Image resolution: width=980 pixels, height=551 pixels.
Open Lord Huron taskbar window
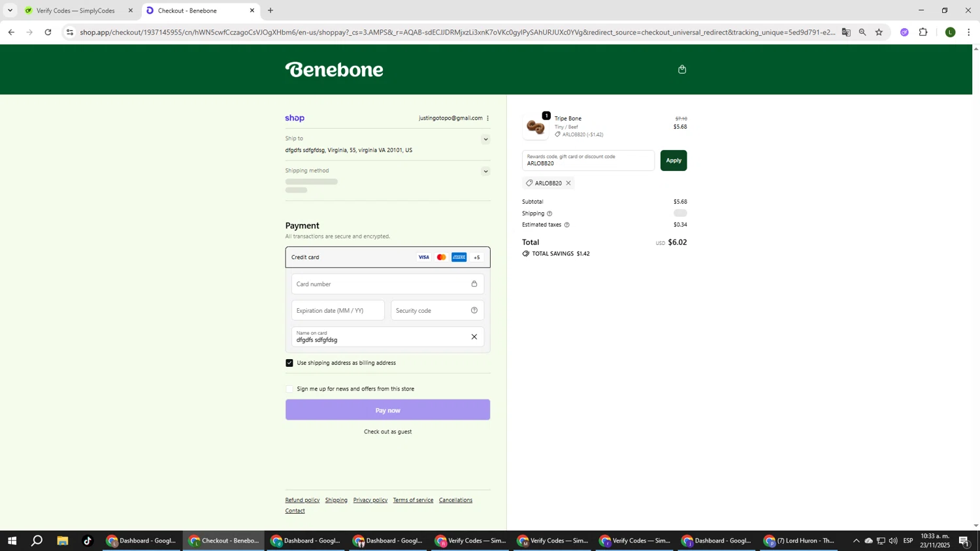[800, 541]
